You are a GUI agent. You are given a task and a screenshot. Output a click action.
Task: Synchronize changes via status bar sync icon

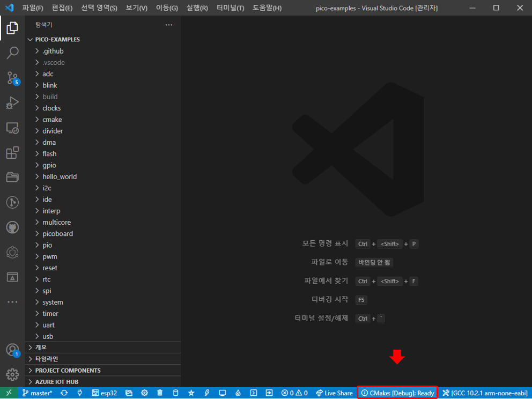click(64, 393)
